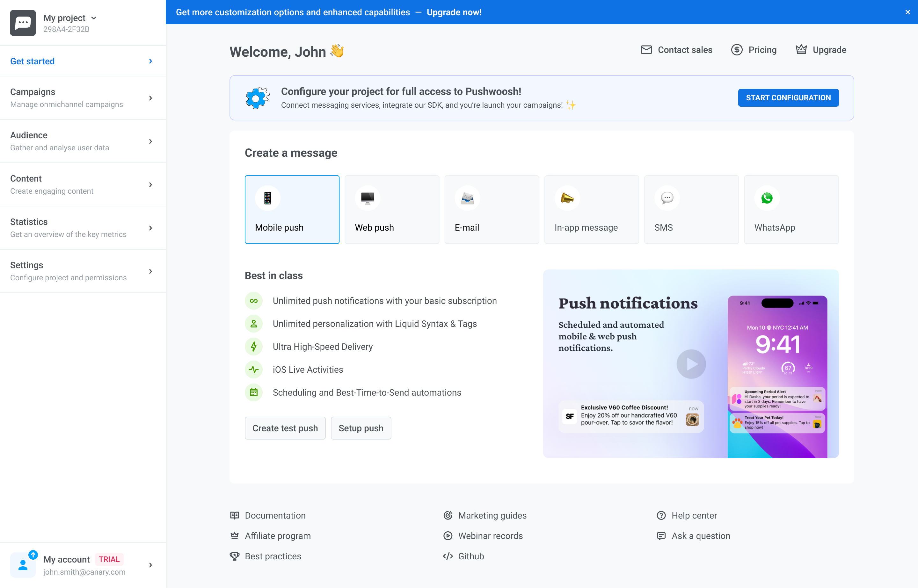Screen dimensions: 918x588
Task: Open Content menu item
Action: pos(83,185)
